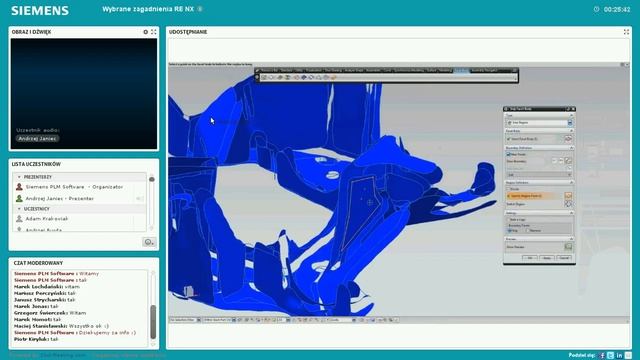Click Andrzej Janiec presenter avatar icon
640x360 pixels.
(19, 198)
